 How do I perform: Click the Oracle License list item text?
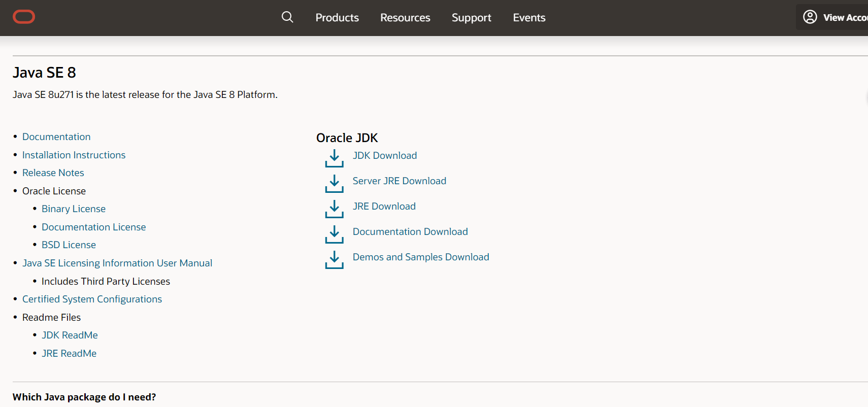point(54,191)
